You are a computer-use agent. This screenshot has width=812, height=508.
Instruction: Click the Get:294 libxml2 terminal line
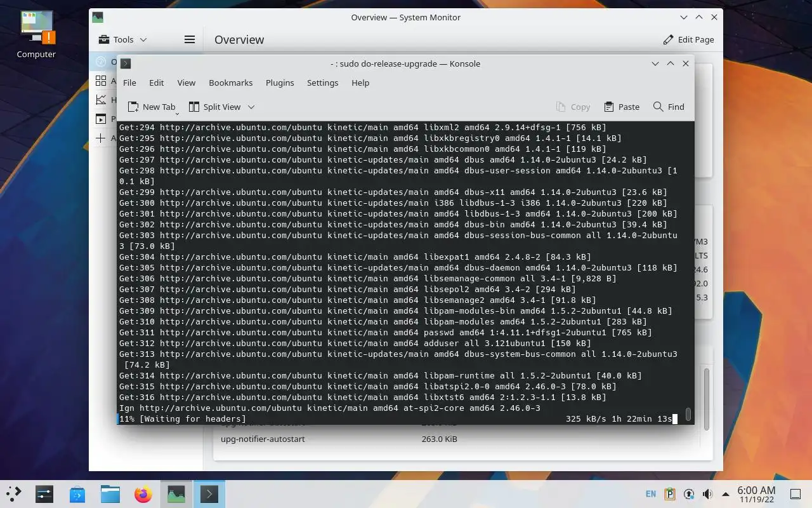362,127
